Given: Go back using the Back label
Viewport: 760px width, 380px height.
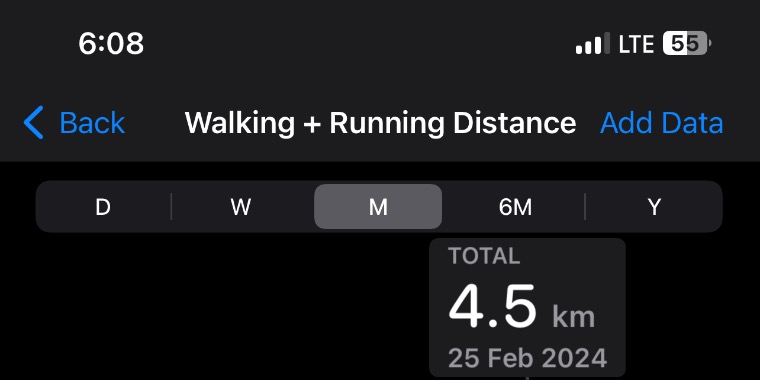Looking at the screenshot, I should [92, 123].
